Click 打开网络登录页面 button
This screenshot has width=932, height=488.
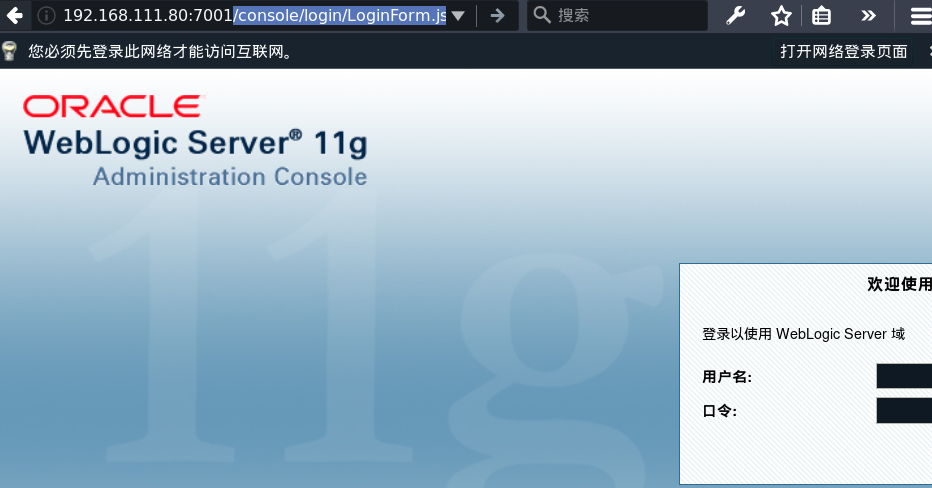click(843, 51)
